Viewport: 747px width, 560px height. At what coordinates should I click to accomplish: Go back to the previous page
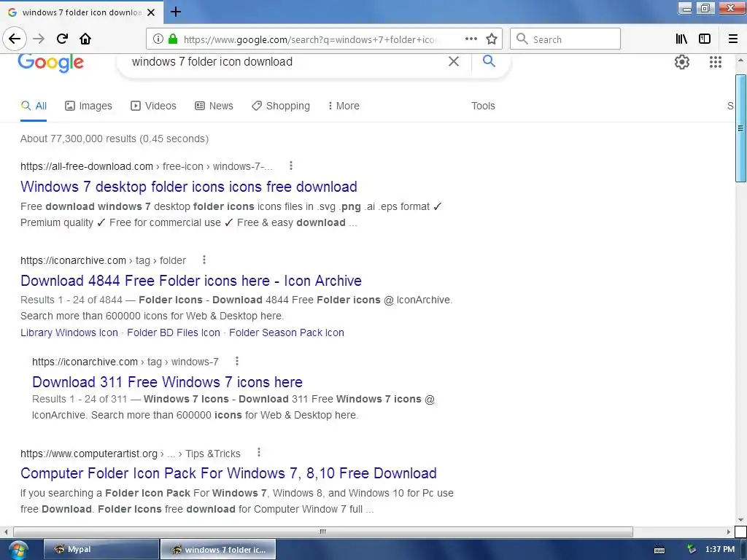coord(15,39)
